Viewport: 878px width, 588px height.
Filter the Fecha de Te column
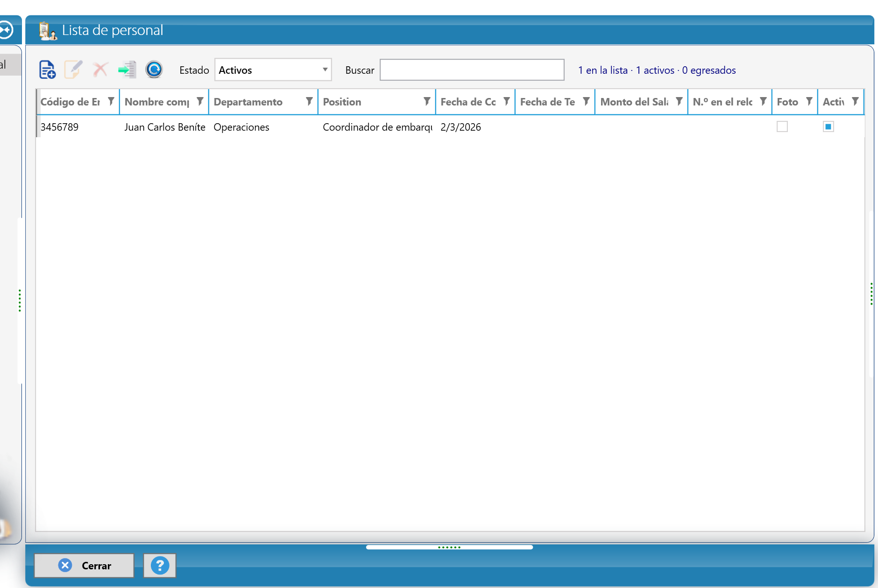[x=586, y=101]
